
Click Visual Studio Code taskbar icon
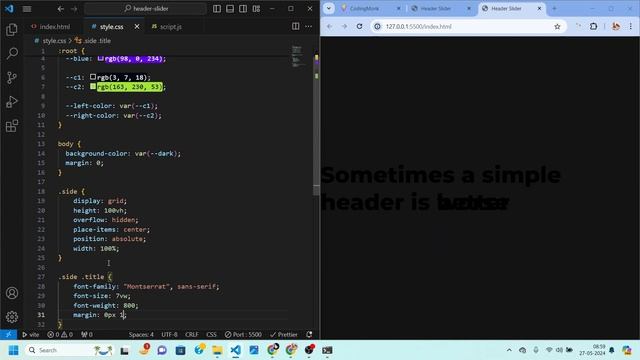pos(236,350)
